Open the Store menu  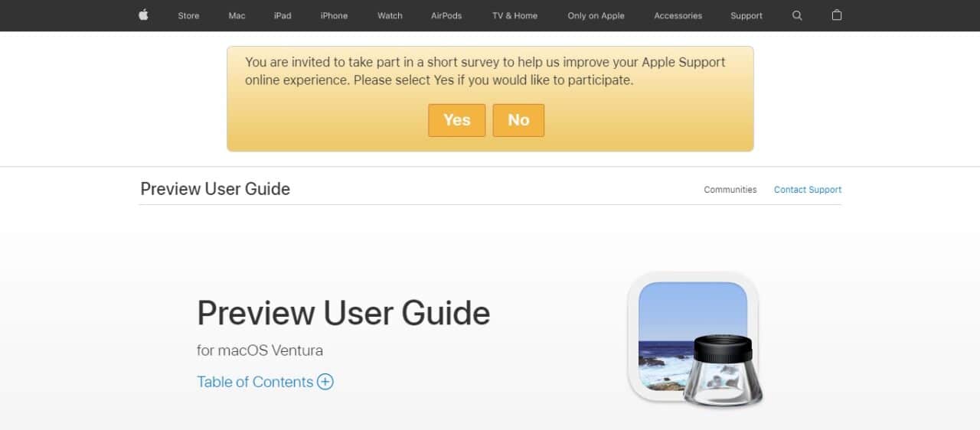(x=188, y=16)
